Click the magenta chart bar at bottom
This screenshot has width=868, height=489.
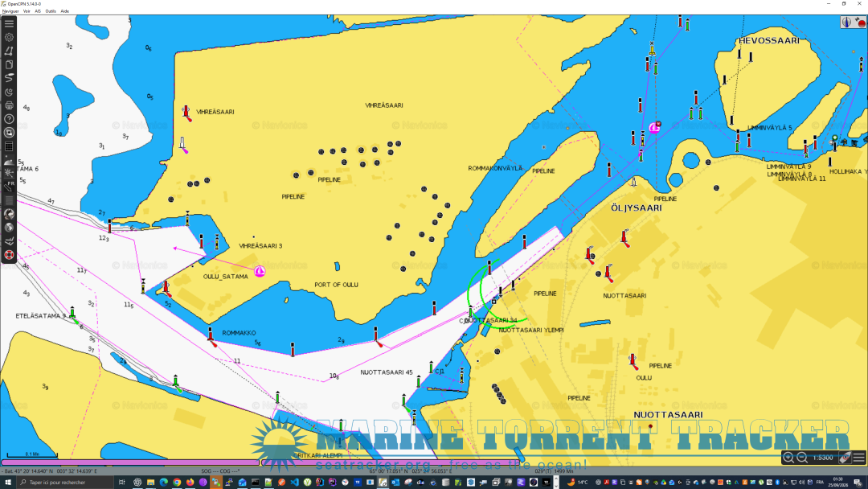point(131,462)
